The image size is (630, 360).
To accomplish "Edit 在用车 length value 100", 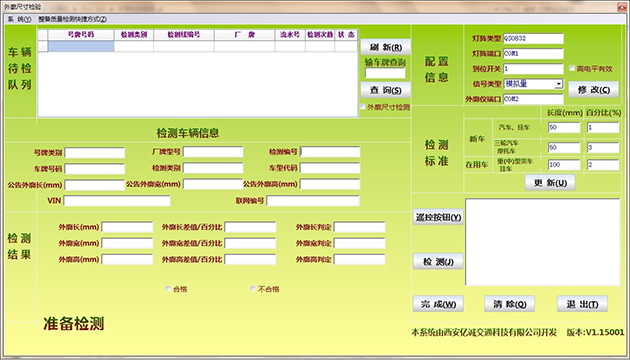I will pos(564,164).
